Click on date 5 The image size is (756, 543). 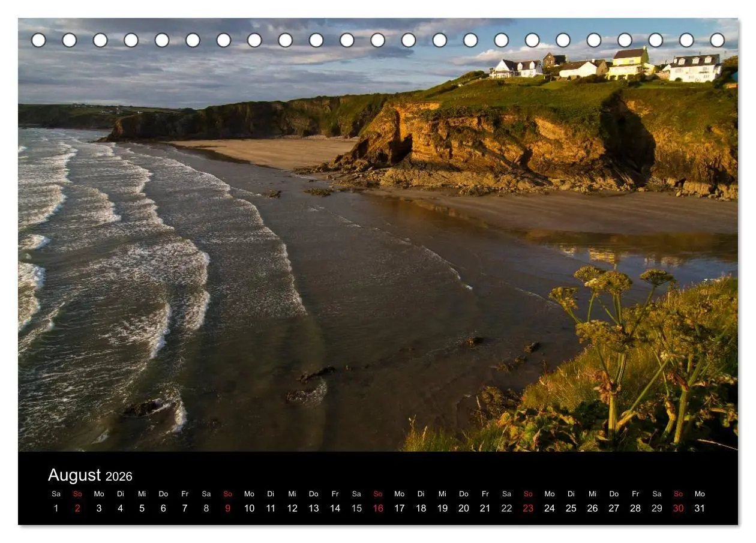coord(142,508)
